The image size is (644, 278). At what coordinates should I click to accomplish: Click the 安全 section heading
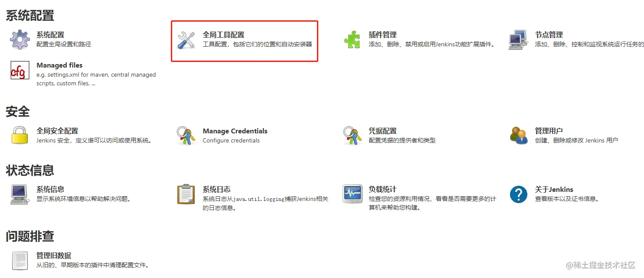tap(18, 112)
